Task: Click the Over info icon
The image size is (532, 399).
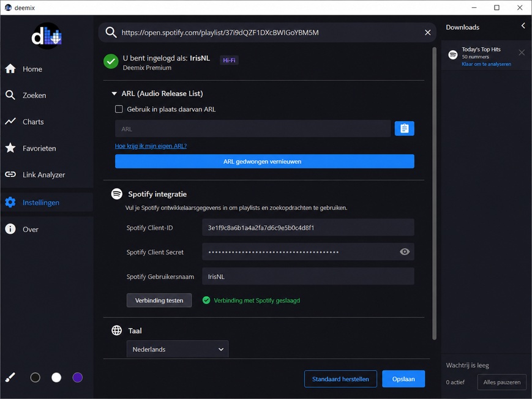Action: point(10,229)
